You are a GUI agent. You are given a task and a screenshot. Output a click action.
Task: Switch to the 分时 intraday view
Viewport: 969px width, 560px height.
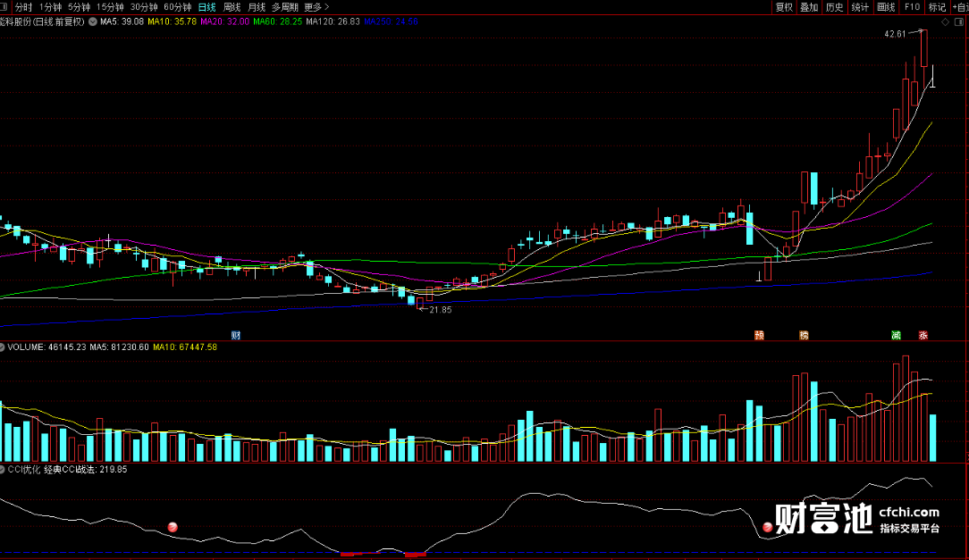coord(23,7)
